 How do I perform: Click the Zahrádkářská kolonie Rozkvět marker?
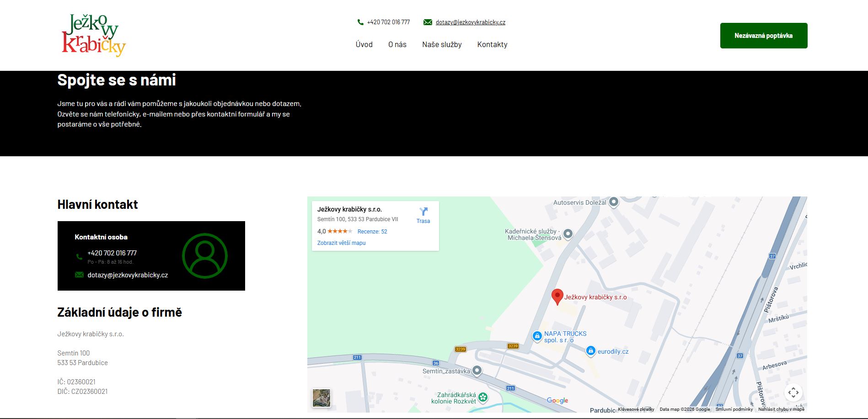pos(483,397)
